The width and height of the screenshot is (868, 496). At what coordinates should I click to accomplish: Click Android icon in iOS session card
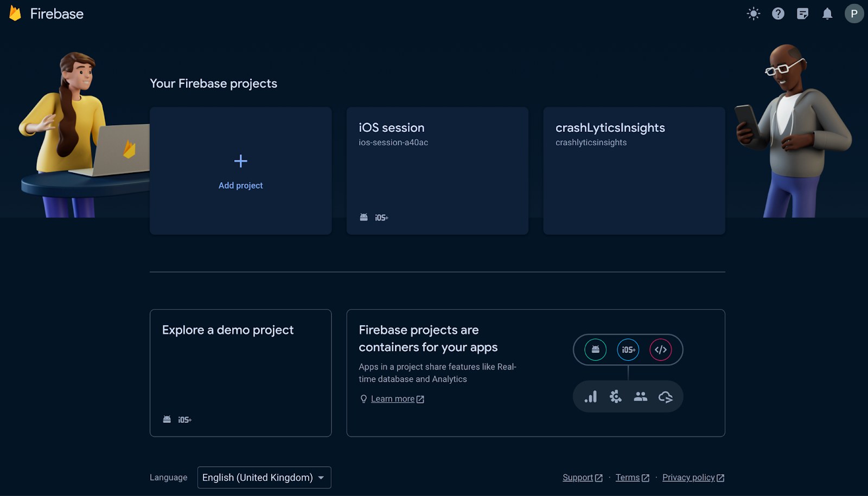(x=363, y=217)
